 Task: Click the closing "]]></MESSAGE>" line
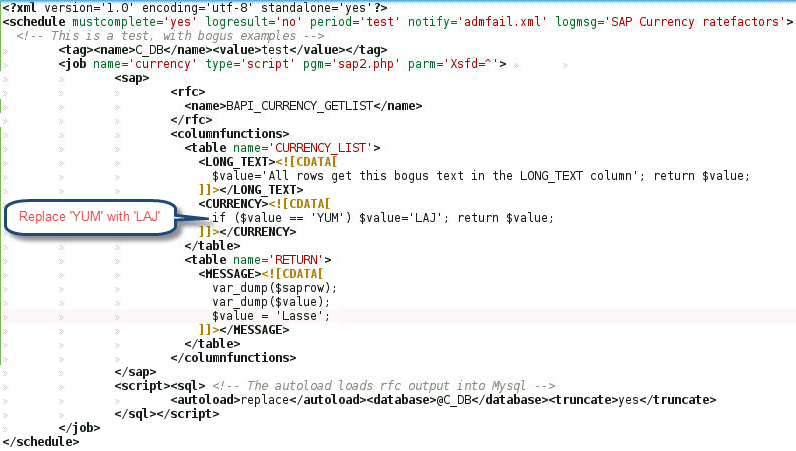244,330
